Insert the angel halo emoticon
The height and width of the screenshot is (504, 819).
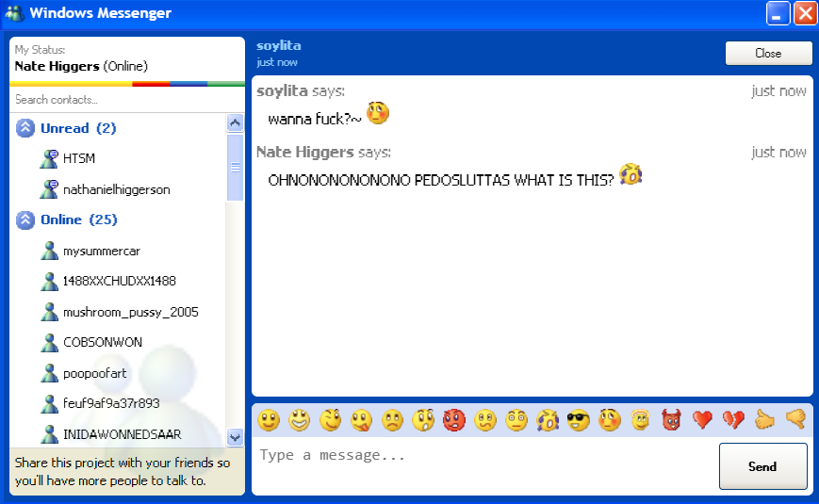click(640, 420)
